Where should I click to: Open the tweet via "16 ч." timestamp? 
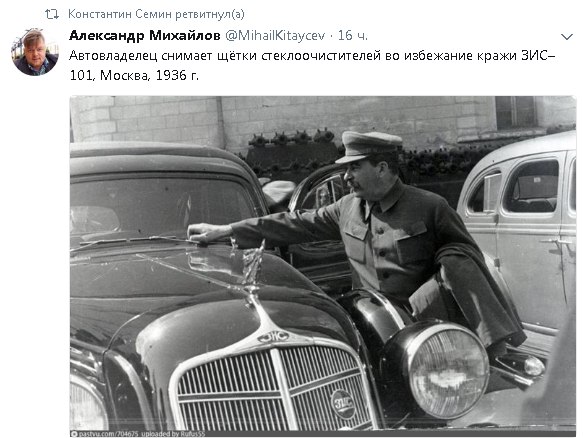352,35
